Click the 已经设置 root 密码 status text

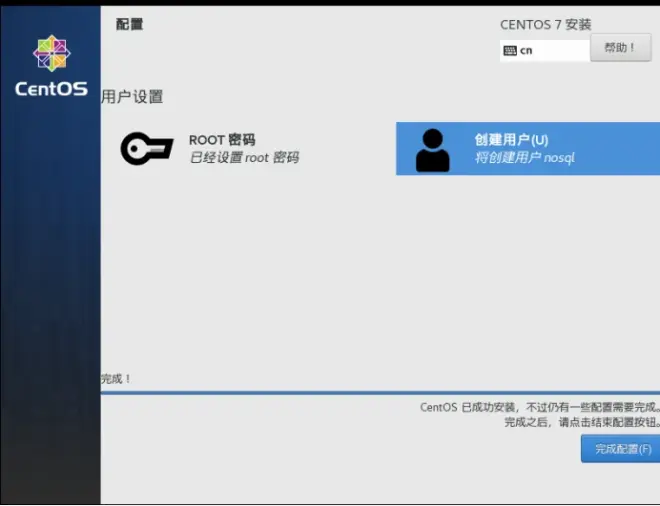click(x=244, y=158)
